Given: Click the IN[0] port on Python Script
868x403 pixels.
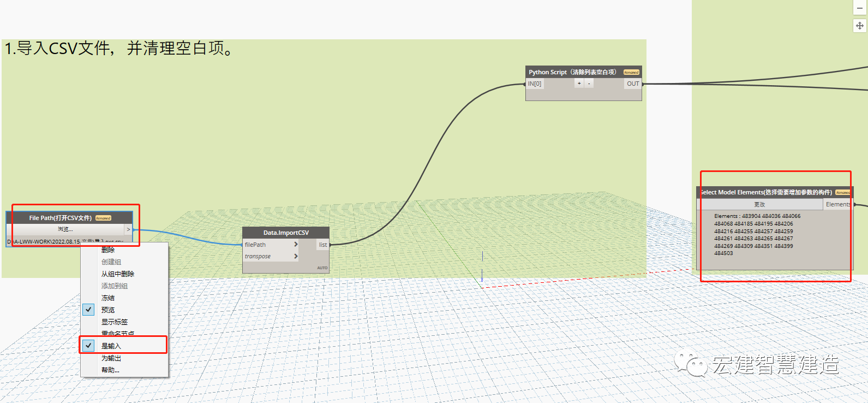Looking at the screenshot, I should (x=535, y=84).
